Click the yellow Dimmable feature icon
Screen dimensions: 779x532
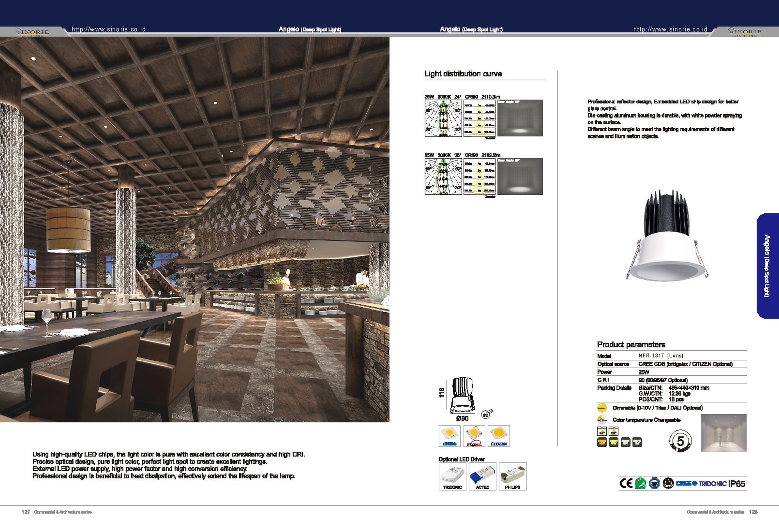pyautogui.click(x=602, y=408)
